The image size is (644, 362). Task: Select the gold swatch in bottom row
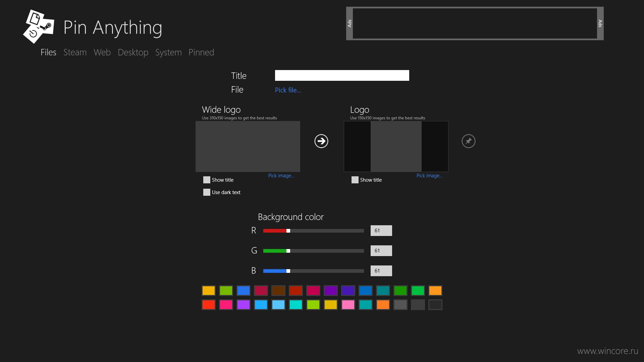(x=331, y=305)
